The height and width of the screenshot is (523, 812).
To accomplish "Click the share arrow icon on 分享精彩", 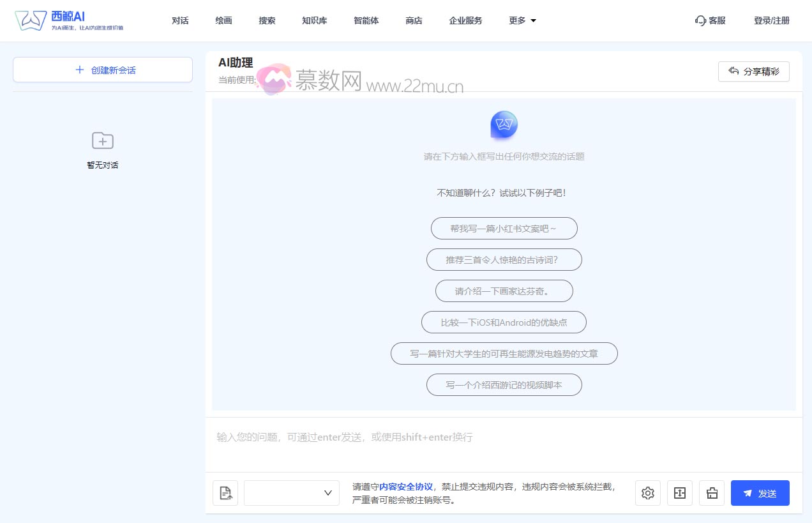I will click(x=734, y=71).
